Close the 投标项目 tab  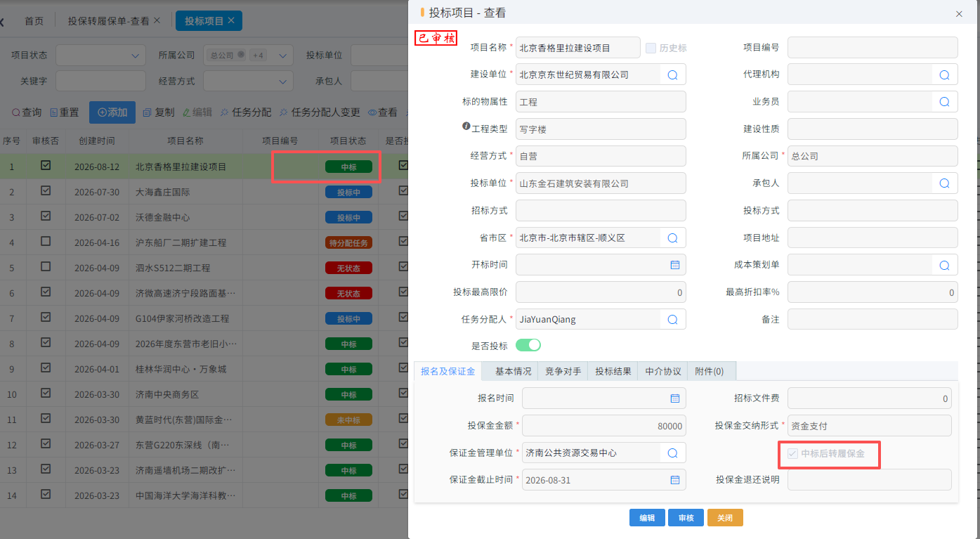pos(231,21)
